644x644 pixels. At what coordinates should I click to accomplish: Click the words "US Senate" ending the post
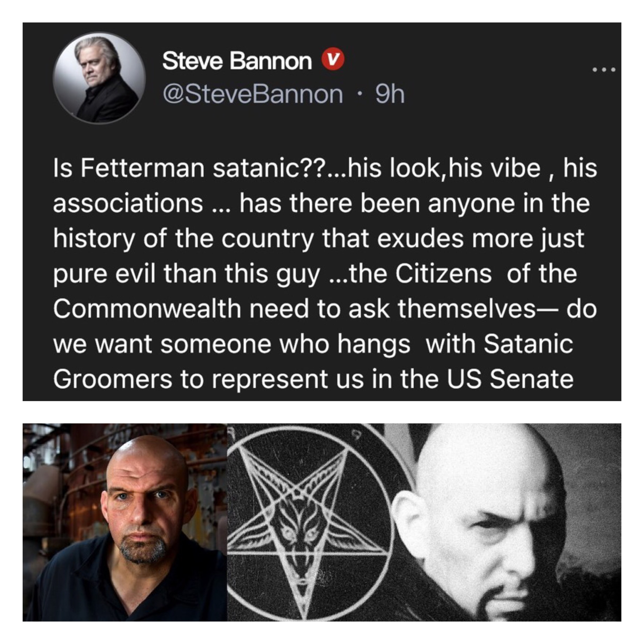(x=510, y=379)
